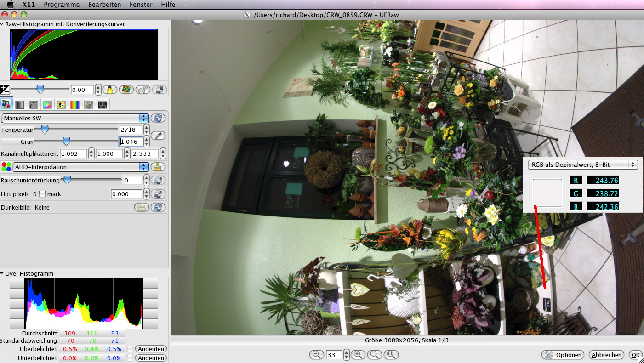The height and width of the screenshot is (363, 644).
Task: Click the zoom in magnifier button
Action: (x=358, y=355)
